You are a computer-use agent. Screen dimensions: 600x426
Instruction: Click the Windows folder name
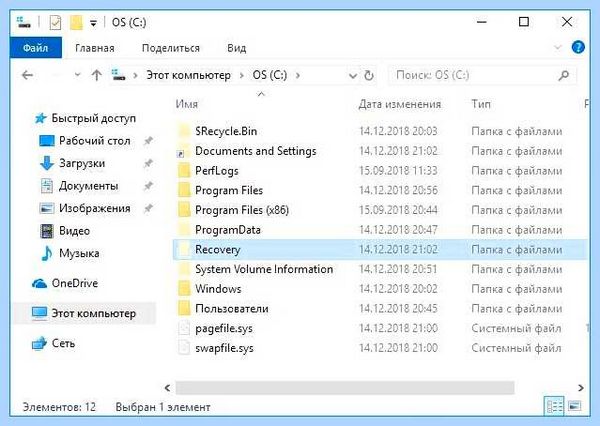[218, 289]
